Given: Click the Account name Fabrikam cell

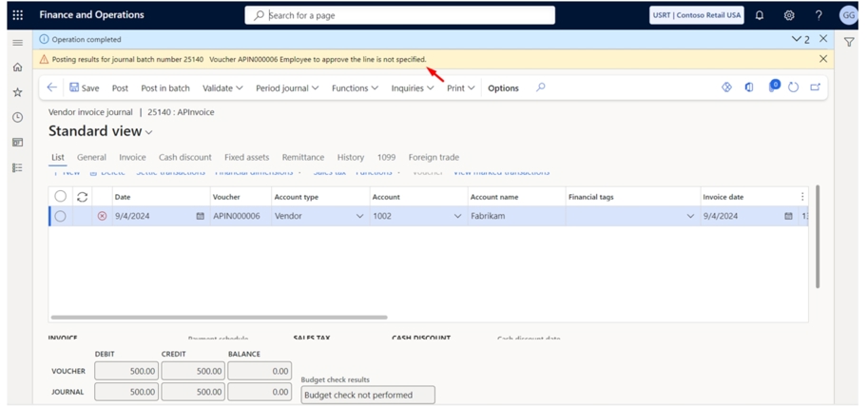Looking at the screenshot, I should click(x=516, y=216).
